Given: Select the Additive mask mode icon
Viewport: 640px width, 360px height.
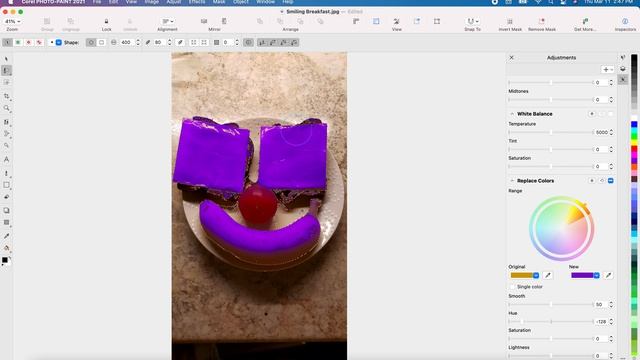Looking at the screenshot, I should 18,42.
